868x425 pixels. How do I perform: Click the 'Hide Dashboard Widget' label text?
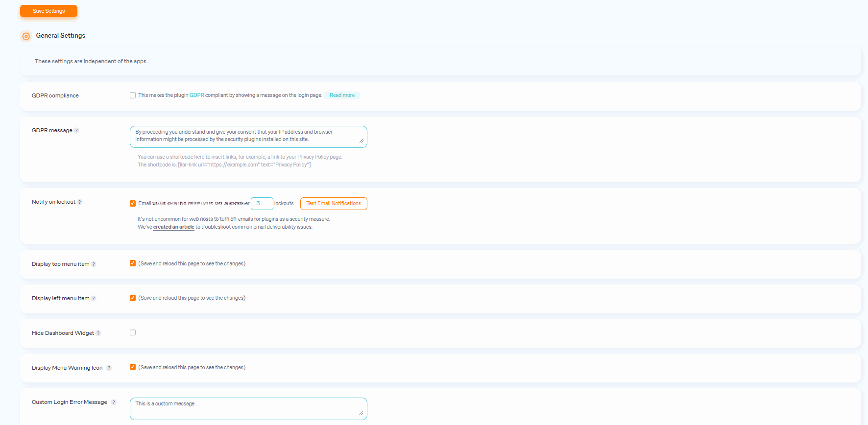coord(63,333)
